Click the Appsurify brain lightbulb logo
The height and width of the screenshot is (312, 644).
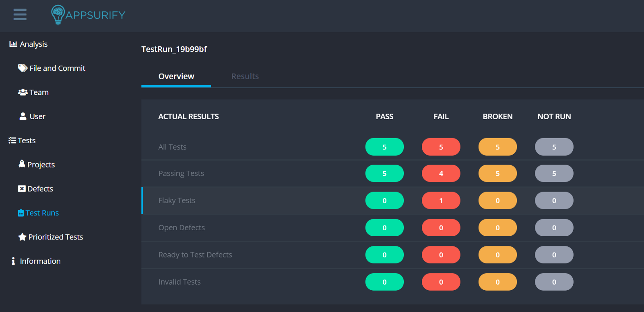click(x=58, y=14)
